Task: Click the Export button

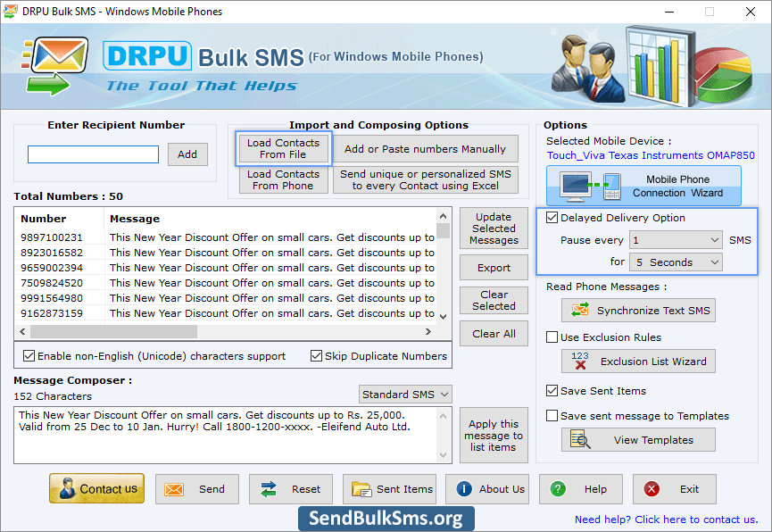Action: pyautogui.click(x=494, y=268)
